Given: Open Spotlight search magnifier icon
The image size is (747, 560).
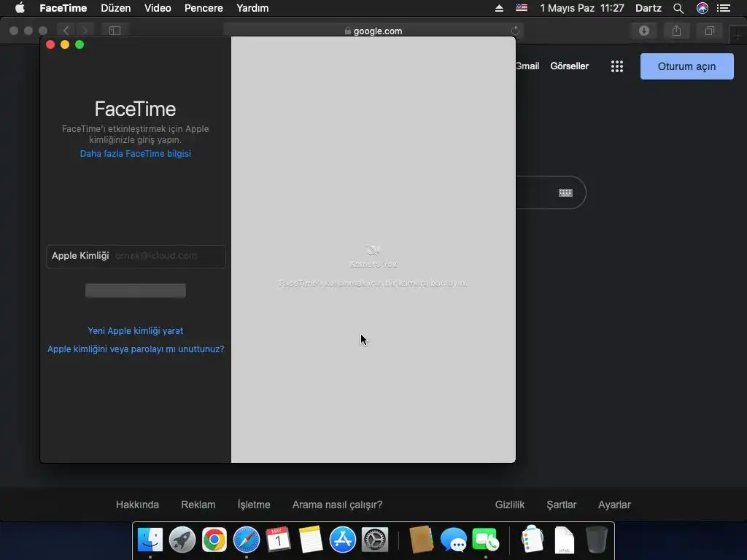Looking at the screenshot, I should [678, 8].
